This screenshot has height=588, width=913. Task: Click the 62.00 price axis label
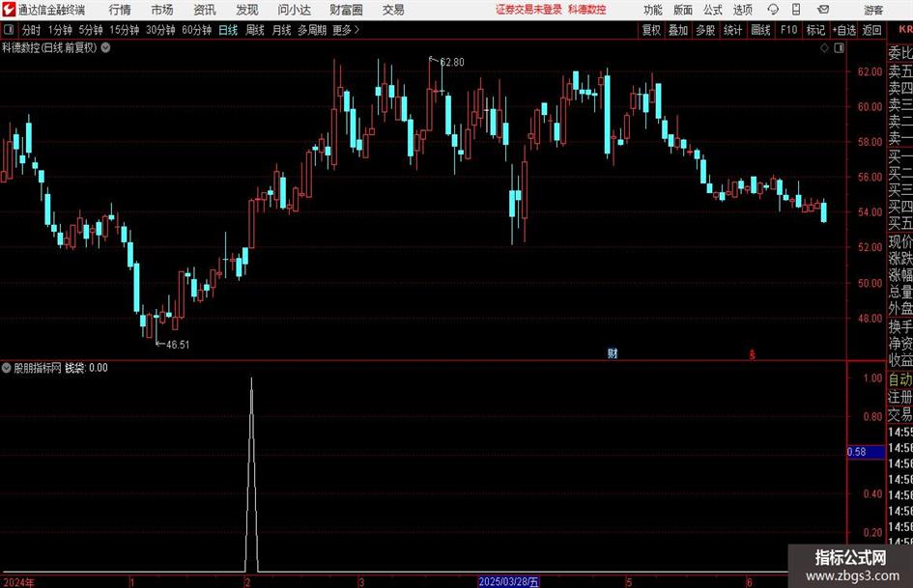tap(870, 71)
